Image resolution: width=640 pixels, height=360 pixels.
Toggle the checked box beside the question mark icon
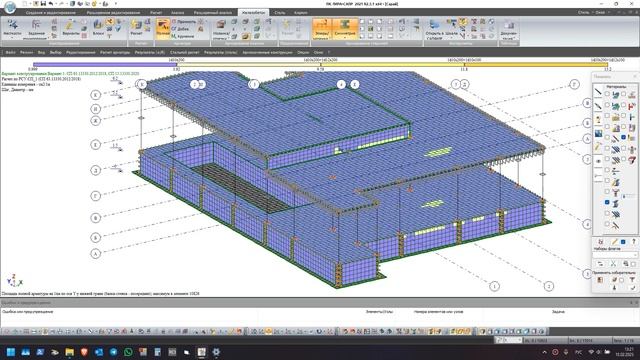[623, 242]
